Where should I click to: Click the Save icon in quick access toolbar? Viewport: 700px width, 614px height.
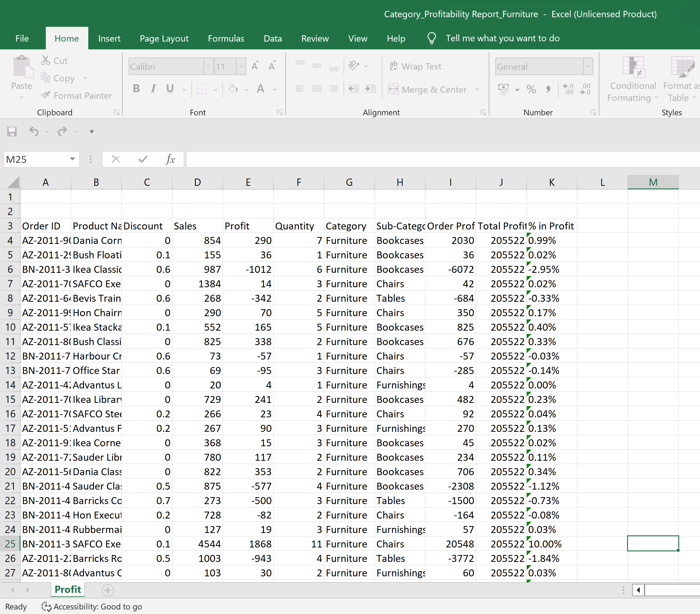point(12,131)
